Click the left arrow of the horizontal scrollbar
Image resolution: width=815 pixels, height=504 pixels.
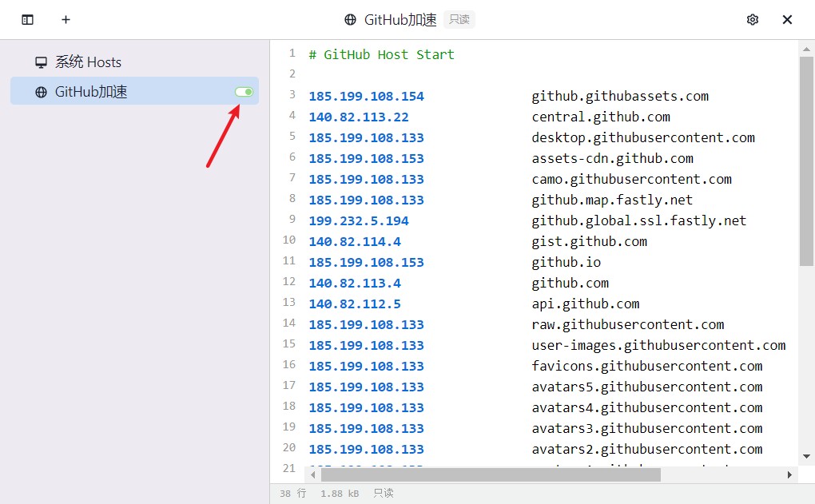pos(312,474)
